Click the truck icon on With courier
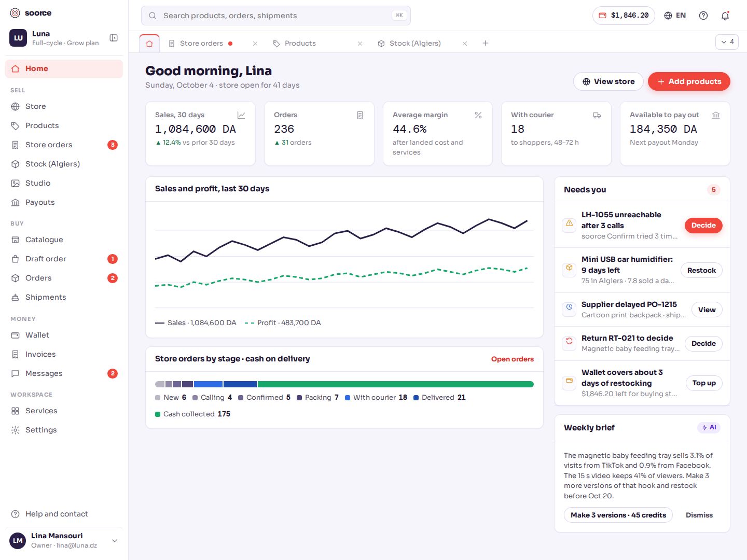Screen dimensions: 747x560 tap(597, 115)
